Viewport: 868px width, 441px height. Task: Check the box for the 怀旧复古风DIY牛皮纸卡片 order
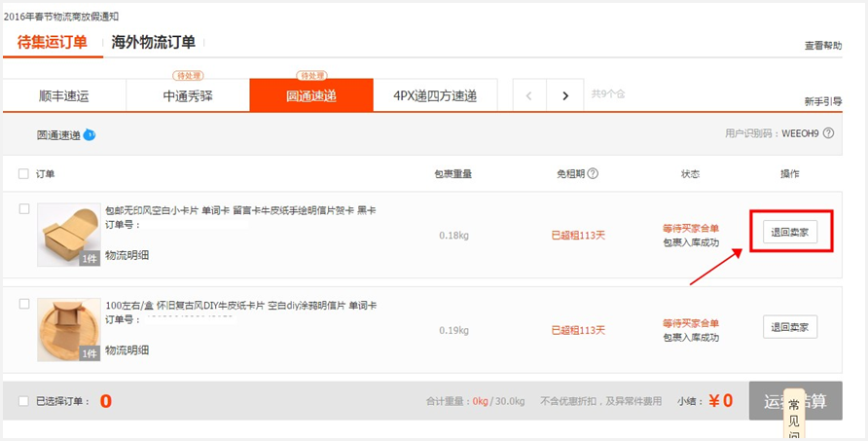click(x=23, y=304)
